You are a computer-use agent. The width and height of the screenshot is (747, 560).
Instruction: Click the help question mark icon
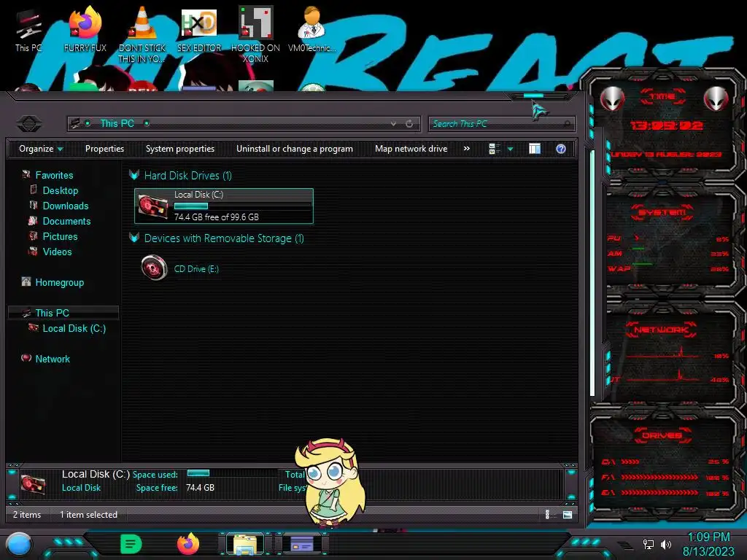[x=561, y=149]
